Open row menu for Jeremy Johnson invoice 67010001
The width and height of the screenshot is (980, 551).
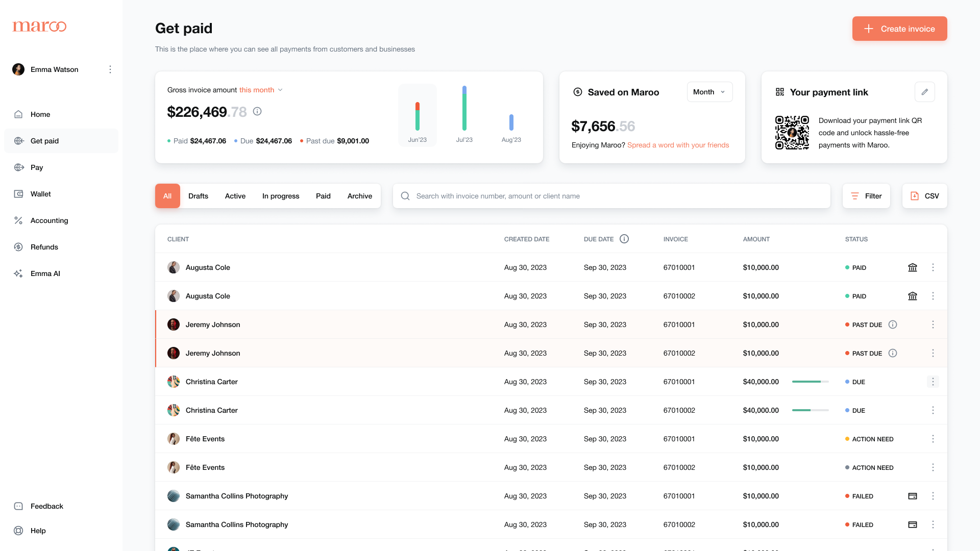(x=933, y=324)
